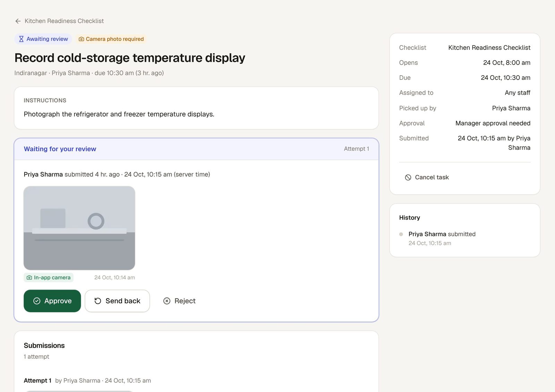Send back the submission
Image resolution: width=555 pixels, height=392 pixels.
(117, 301)
